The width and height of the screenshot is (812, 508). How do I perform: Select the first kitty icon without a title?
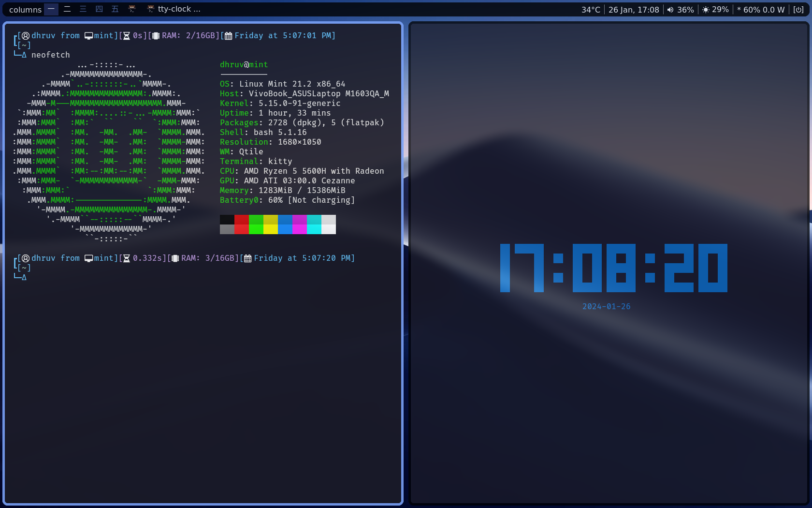point(132,9)
